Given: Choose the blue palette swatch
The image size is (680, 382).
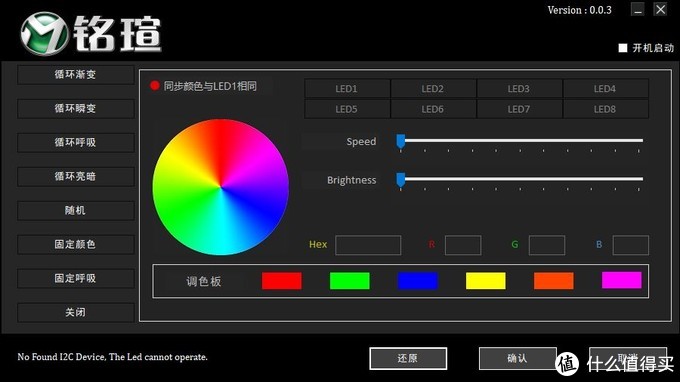Looking at the screenshot, I should 418,281.
